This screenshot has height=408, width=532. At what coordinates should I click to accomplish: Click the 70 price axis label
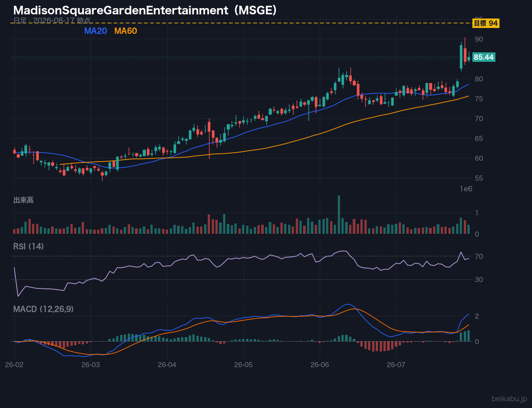(479, 119)
